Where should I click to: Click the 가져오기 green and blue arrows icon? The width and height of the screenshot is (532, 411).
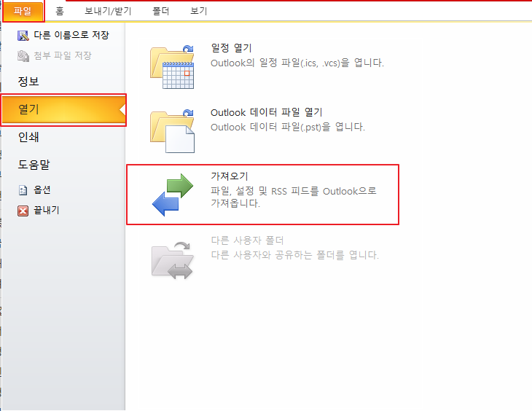click(x=173, y=195)
